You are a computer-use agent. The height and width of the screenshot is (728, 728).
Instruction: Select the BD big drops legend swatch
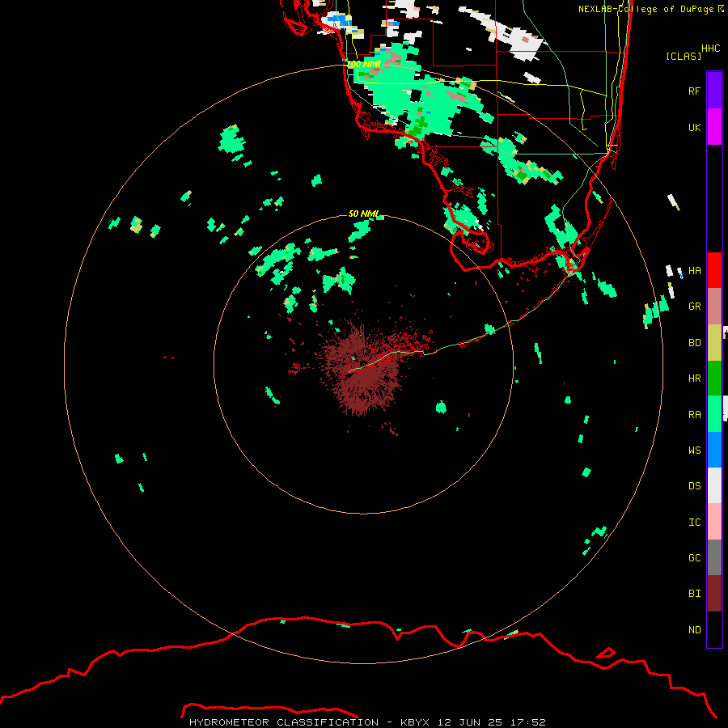pos(714,343)
